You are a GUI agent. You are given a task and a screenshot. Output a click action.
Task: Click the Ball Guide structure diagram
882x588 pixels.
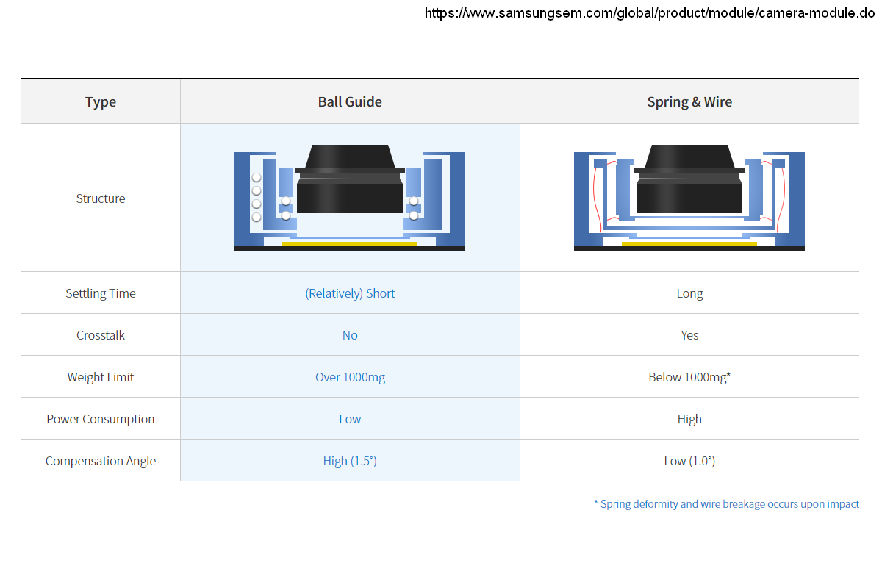[350, 198]
